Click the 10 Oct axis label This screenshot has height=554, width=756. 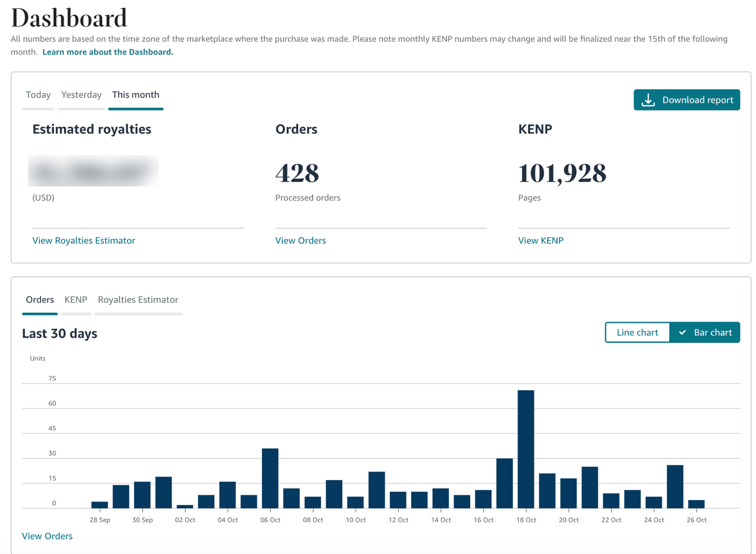[355, 520]
